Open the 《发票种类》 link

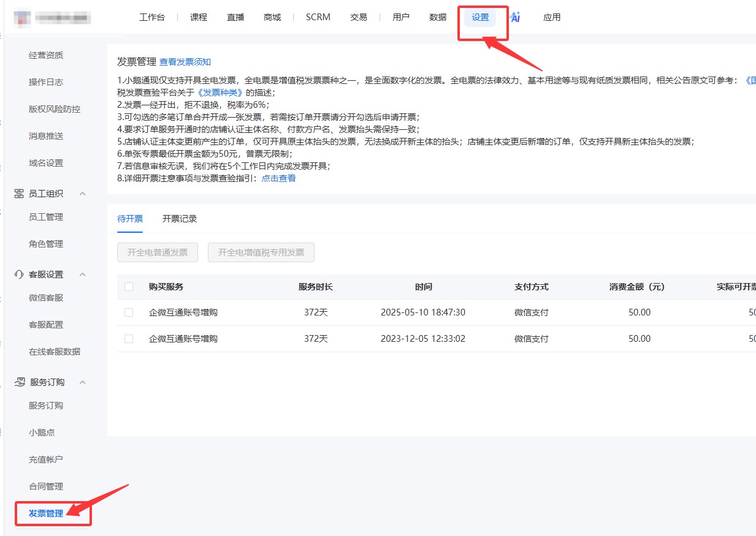[x=220, y=92]
